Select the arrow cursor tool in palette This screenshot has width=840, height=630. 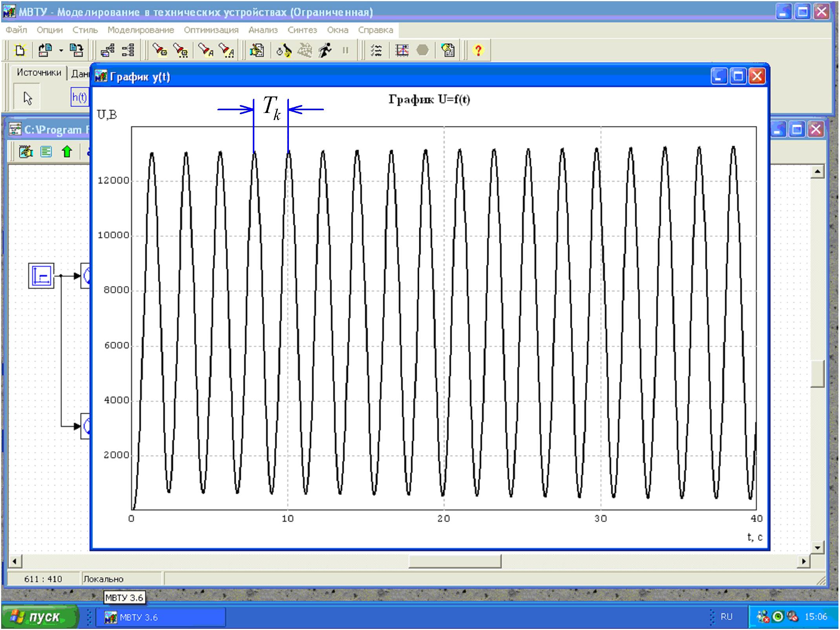[x=27, y=98]
